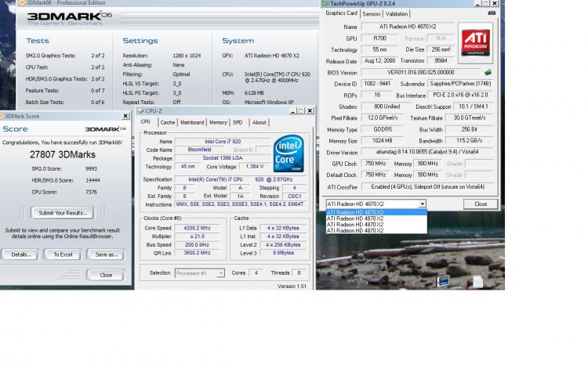
Task: Click the Driver Version field in GPU-Z
Action: (427, 152)
